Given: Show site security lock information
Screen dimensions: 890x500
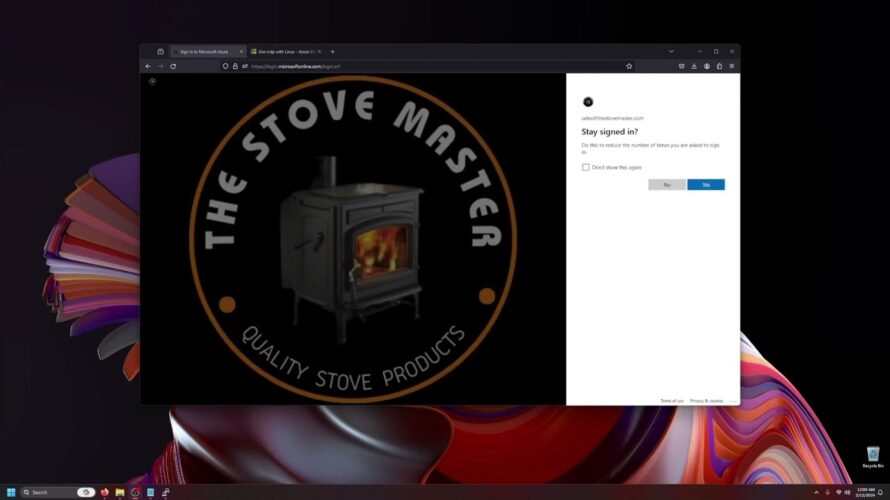Looking at the screenshot, I should (235, 66).
